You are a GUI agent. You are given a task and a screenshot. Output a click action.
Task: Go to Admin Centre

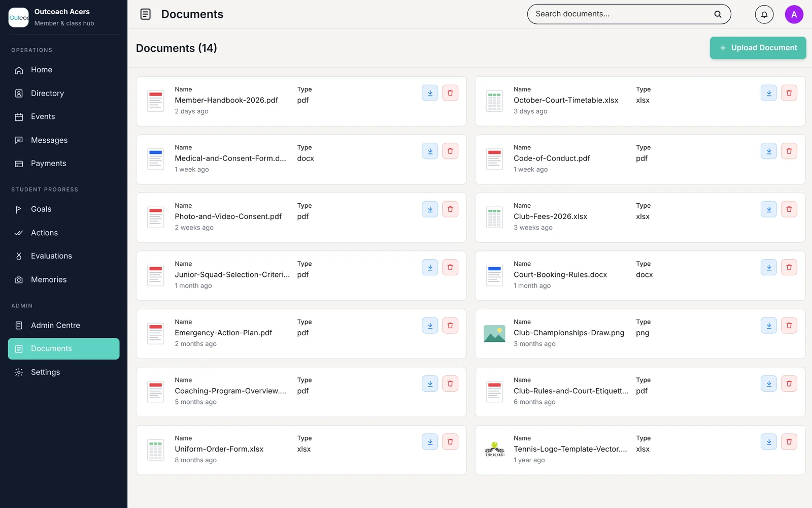click(x=64, y=325)
